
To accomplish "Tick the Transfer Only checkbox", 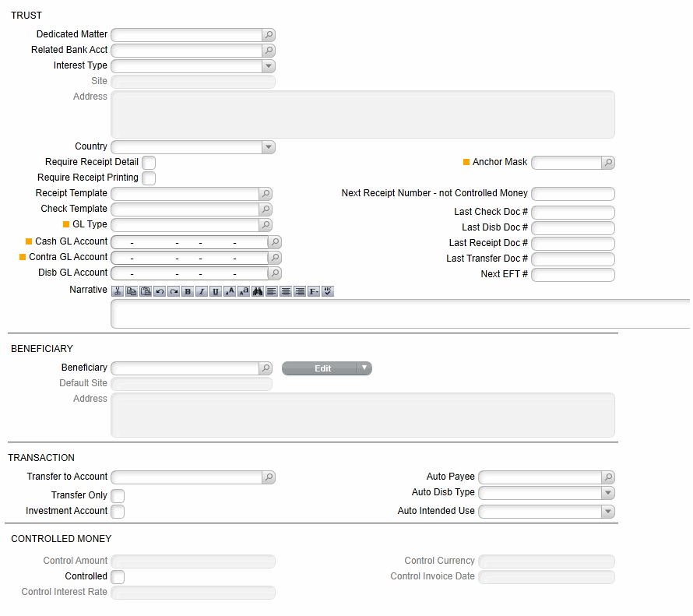I will (118, 496).
